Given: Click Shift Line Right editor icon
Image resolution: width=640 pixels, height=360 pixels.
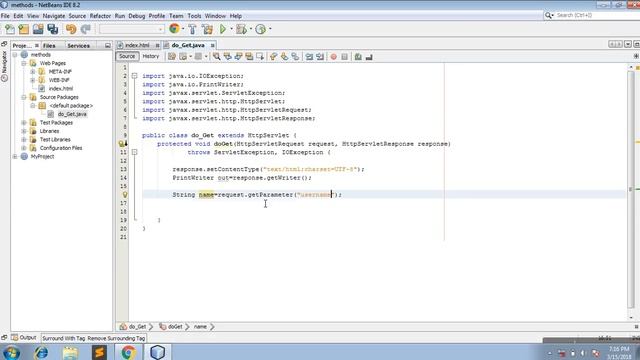Looking at the screenshot, I should 320,57.
